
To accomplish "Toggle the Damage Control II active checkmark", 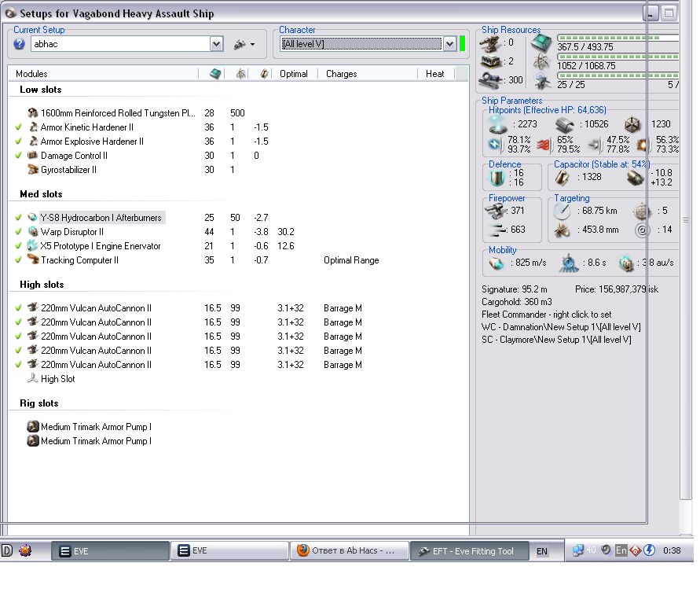I will point(18,156).
